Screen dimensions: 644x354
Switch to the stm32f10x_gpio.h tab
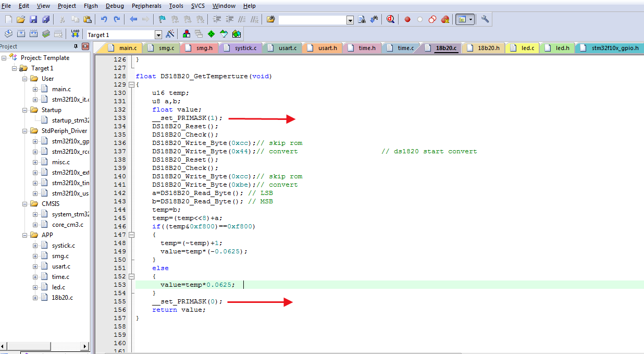610,48
